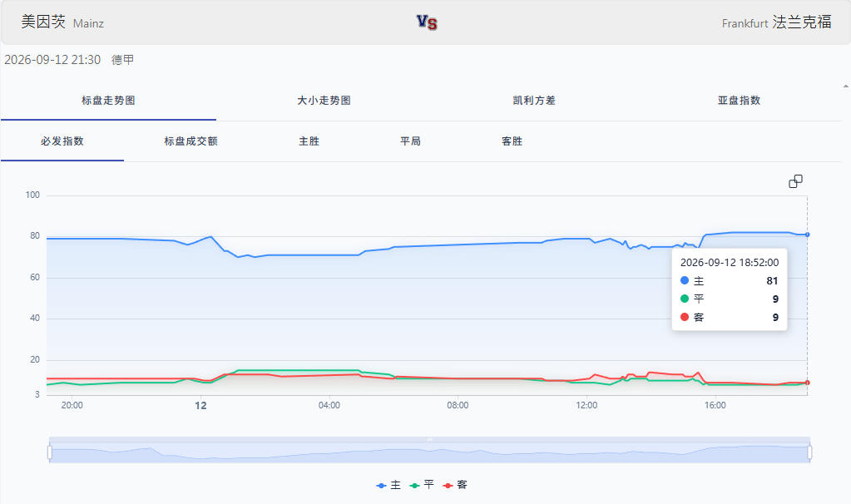Toggle the 平 series in chart legend
851x504 pixels.
pyautogui.click(x=423, y=485)
